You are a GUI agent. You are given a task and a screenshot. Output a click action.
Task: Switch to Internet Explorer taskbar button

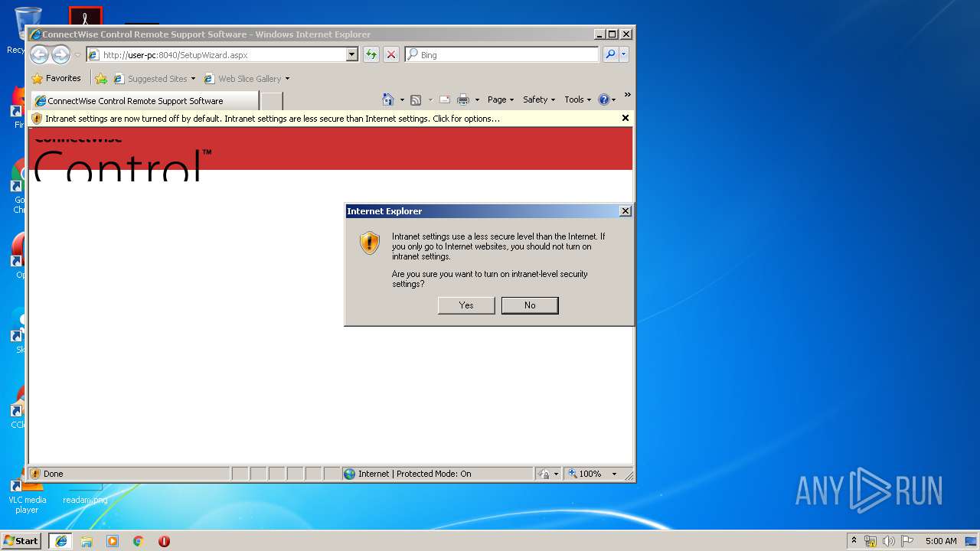[x=60, y=541]
